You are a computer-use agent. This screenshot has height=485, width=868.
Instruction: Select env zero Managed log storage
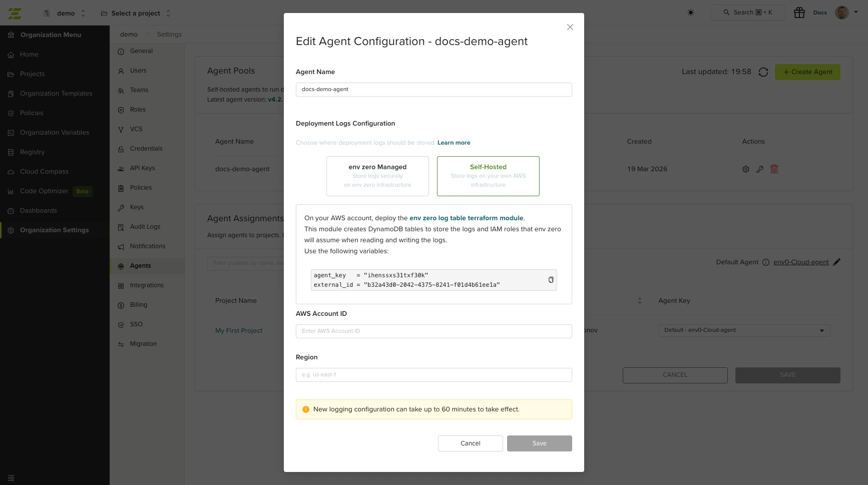[377, 176]
